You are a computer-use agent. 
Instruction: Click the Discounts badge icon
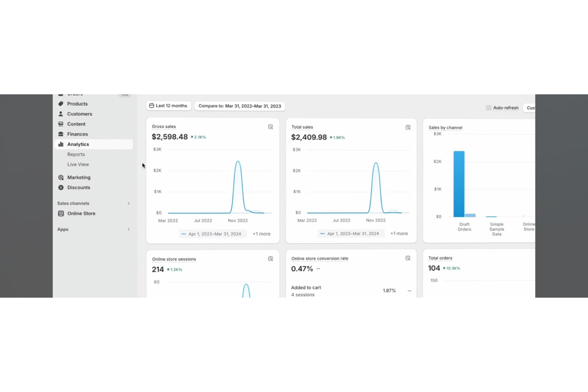61,188
